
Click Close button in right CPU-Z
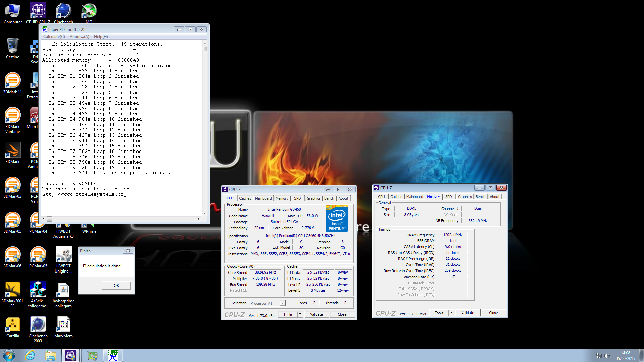tap(493, 313)
